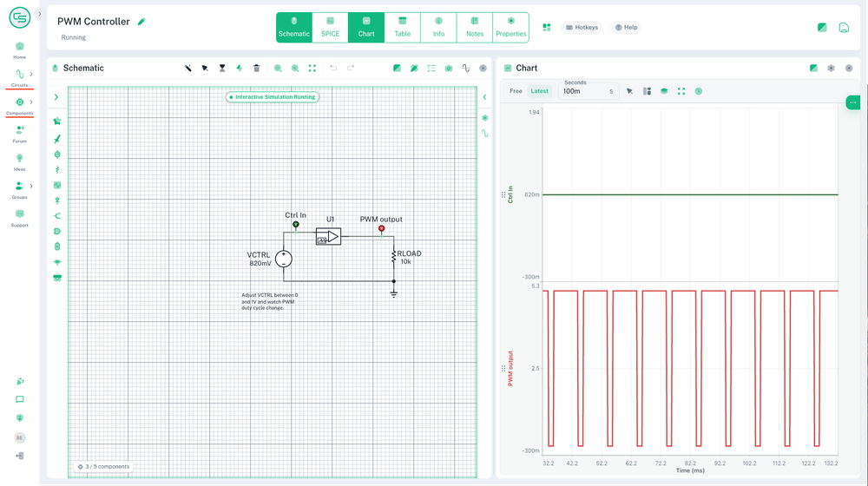Zoom out of the schematic

point(278,68)
